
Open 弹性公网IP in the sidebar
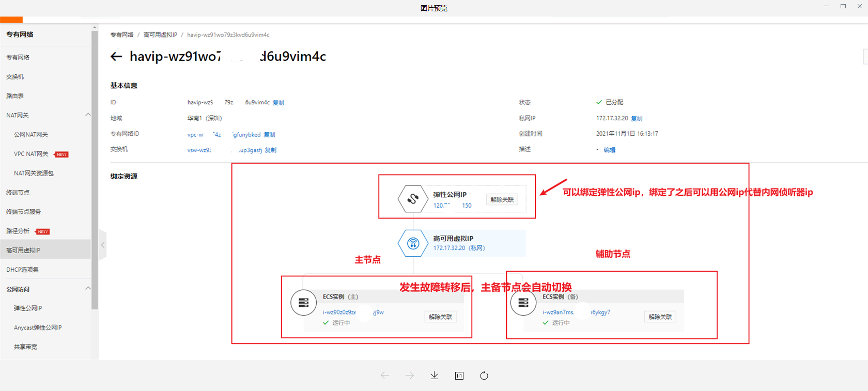tap(28, 308)
